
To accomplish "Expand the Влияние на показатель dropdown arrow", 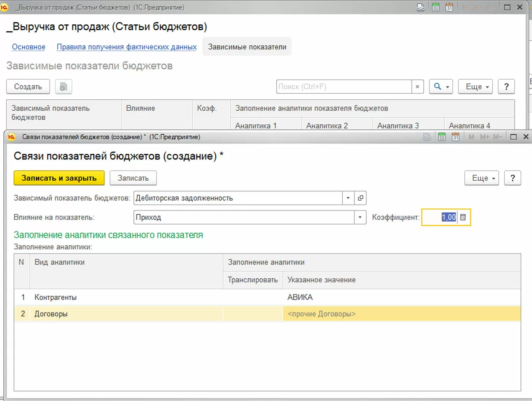I will click(x=360, y=217).
